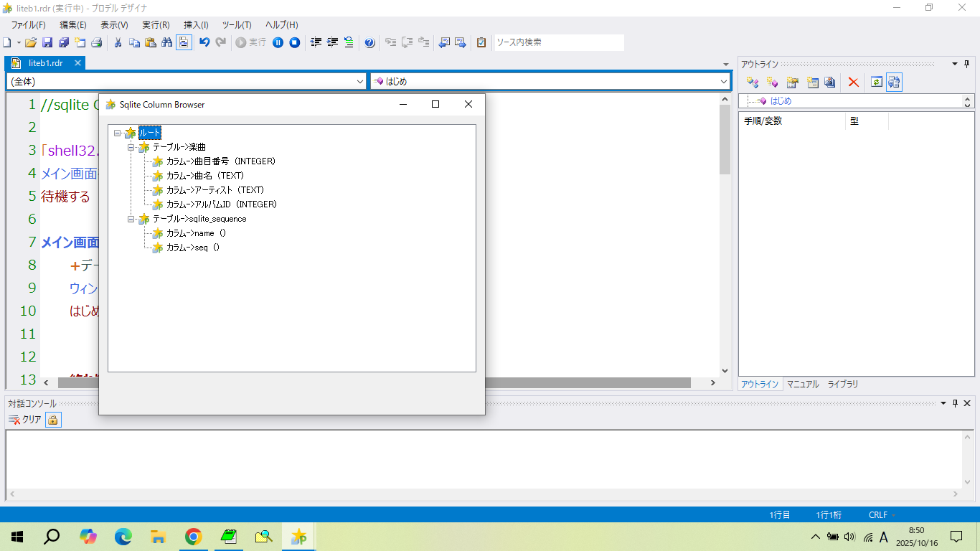This screenshot has height=551, width=980.
Task: Toggle the highlighted sync button in Outline toolbar
Action: coord(894,83)
